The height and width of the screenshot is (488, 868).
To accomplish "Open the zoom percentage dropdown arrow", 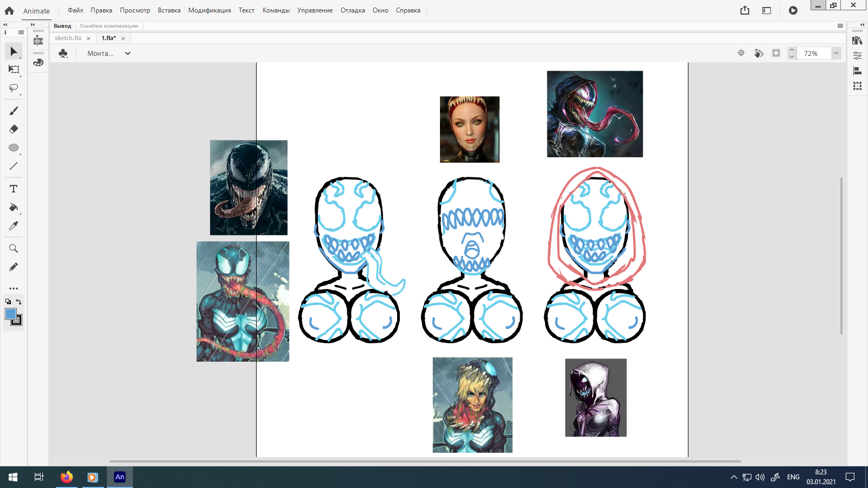I will 836,53.
